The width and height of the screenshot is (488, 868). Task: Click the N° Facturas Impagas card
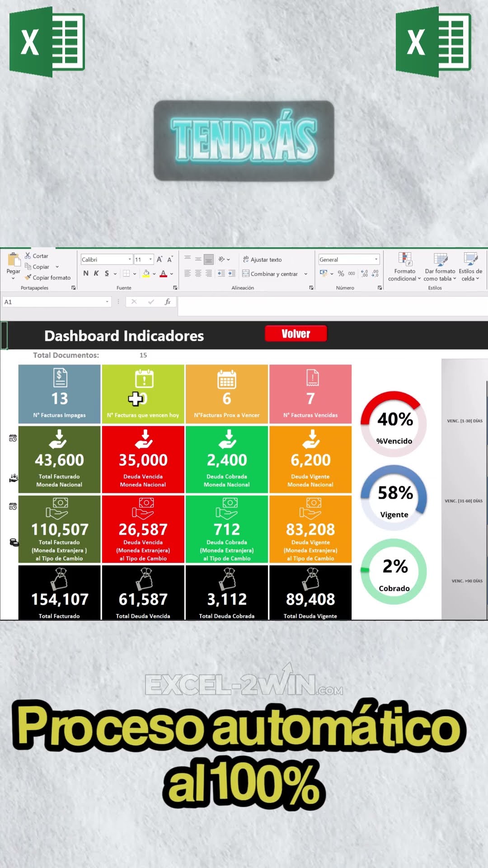(59, 394)
